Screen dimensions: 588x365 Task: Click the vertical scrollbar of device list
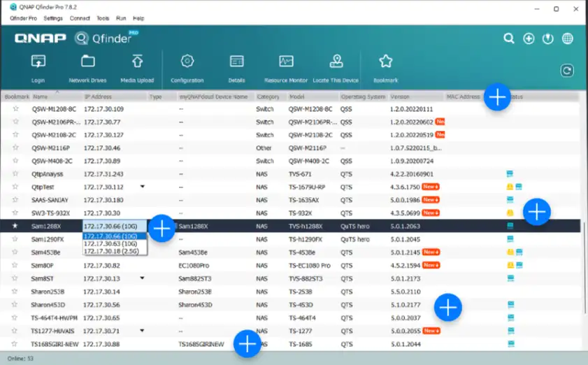point(584,266)
